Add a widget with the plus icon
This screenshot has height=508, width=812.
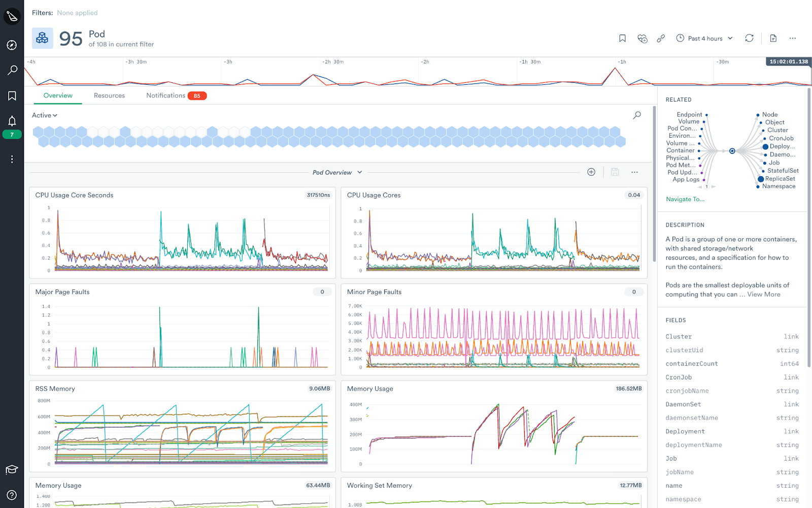(591, 172)
